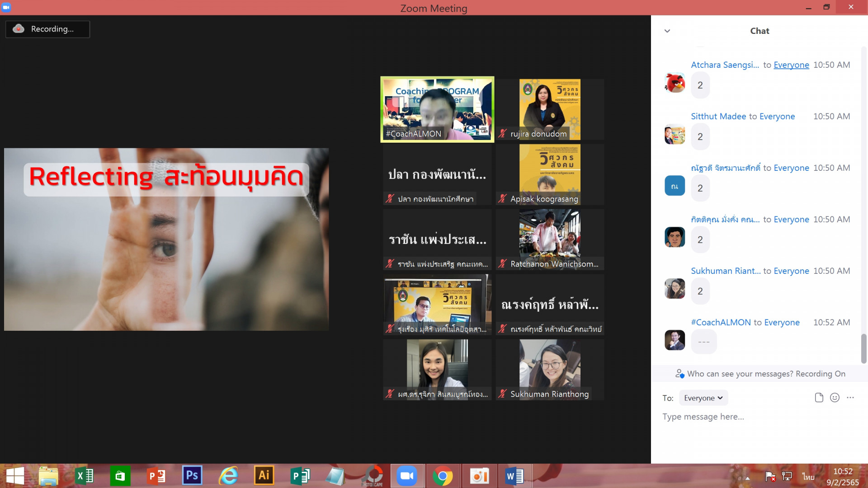Click the Recording cloud icon
The width and height of the screenshot is (868, 488).
click(x=19, y=28)
